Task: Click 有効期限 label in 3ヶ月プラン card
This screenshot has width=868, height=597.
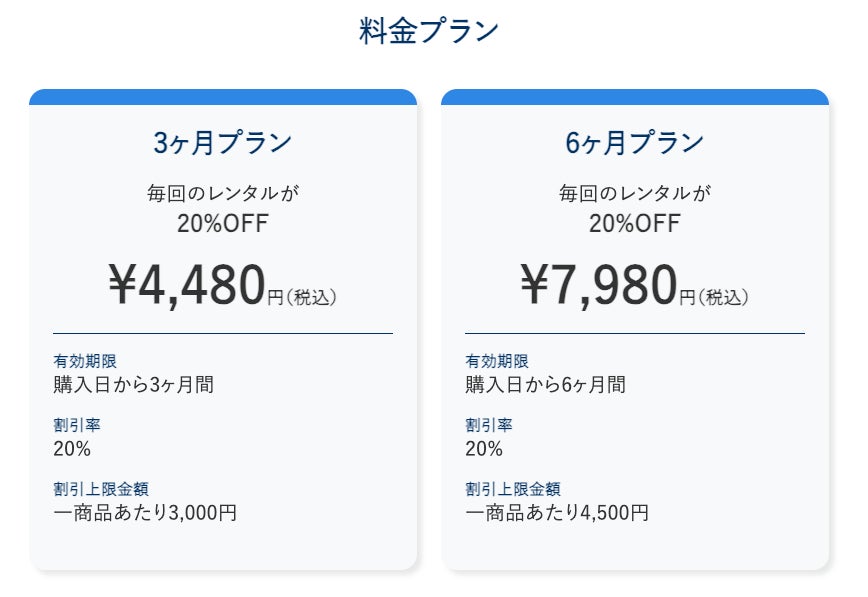Action: click(x=85, y=361)
